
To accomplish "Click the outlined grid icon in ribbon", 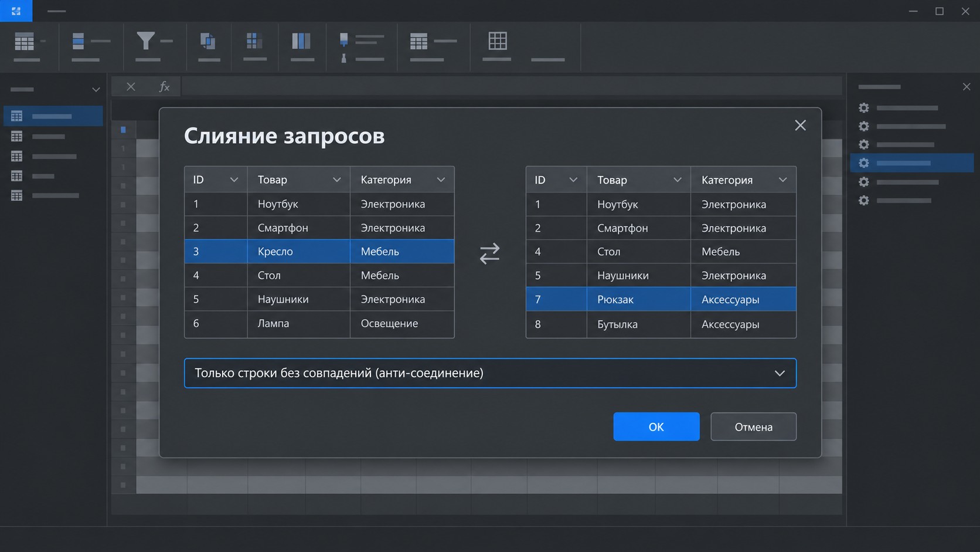I will (498, 41).
